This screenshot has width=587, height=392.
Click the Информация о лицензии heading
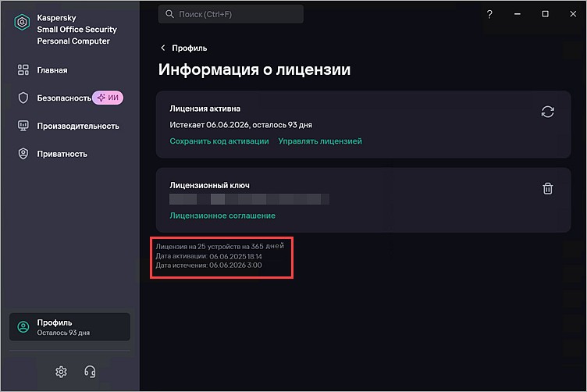click(x=254, y=69)
